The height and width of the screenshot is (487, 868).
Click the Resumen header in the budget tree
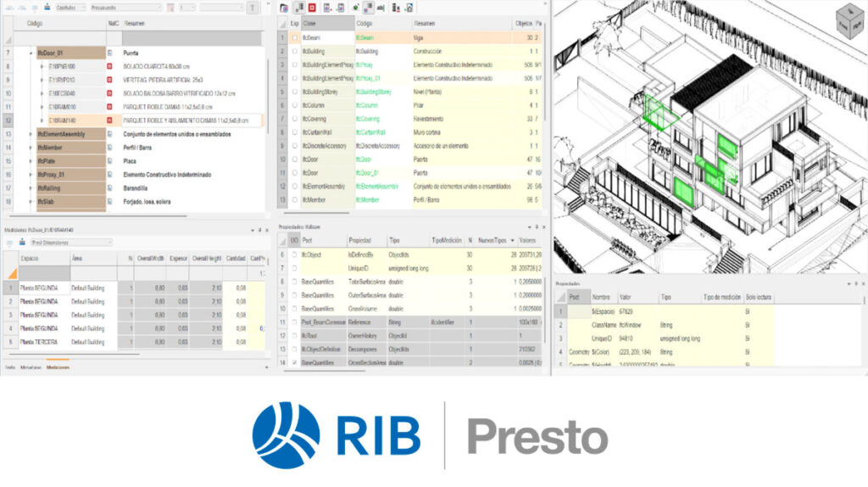click(192, 24)
